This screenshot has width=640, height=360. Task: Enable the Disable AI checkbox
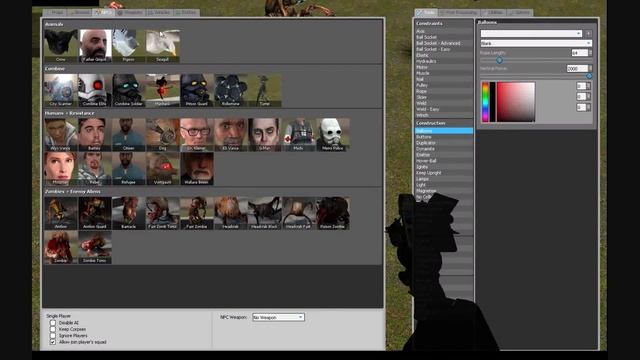click(53, 323)
